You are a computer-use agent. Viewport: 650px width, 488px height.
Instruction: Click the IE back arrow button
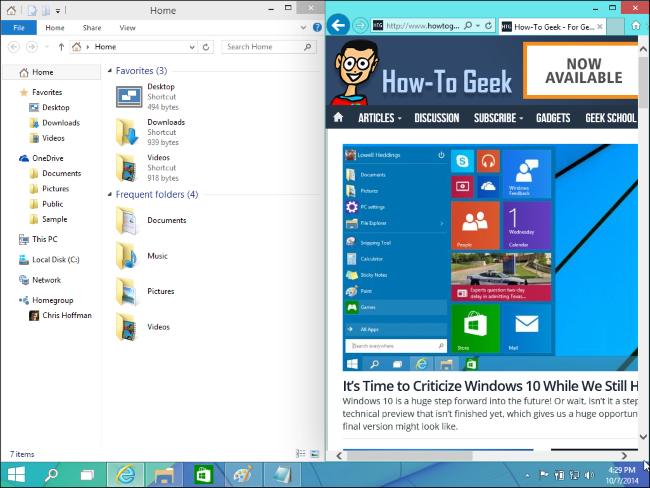[339, 26]
